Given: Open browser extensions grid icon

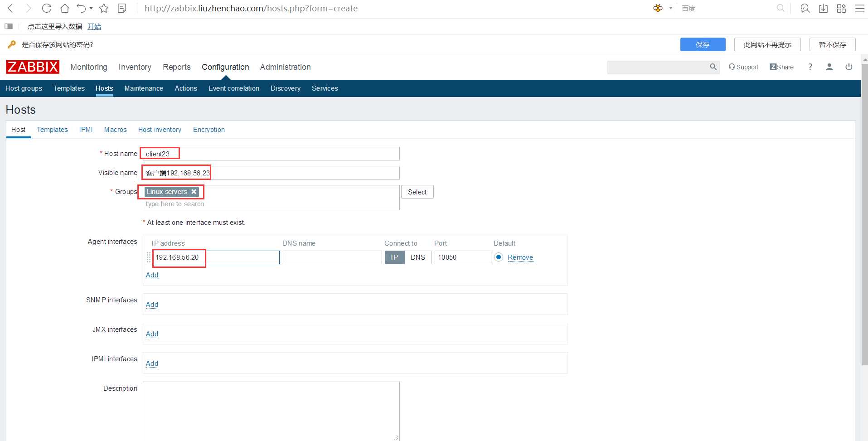Looking at the screenshot, I should [841, 8].
